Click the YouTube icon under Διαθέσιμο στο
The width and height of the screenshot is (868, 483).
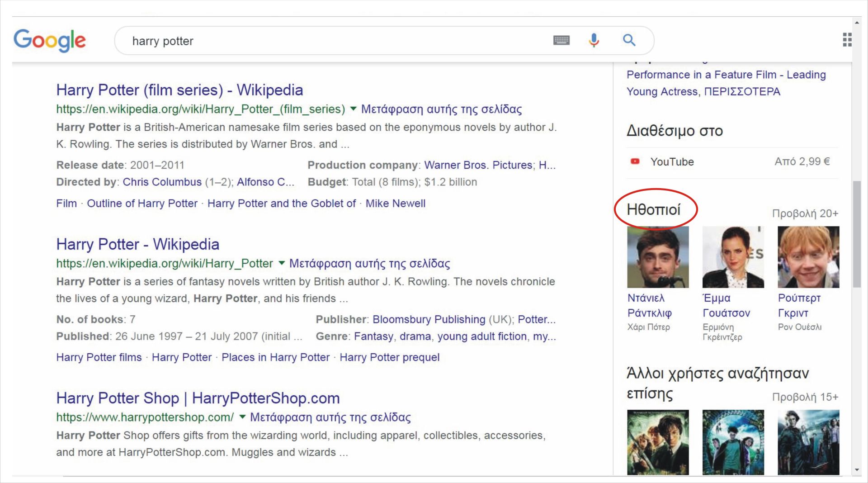[x=635, y=161]
